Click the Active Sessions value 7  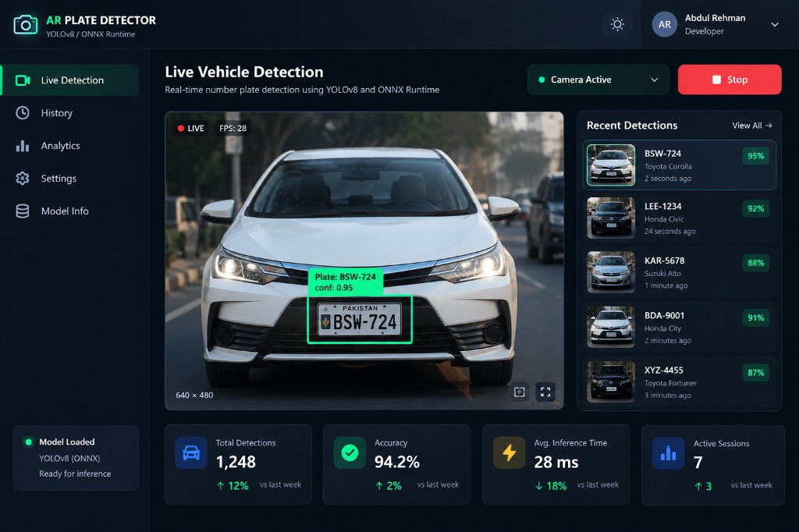coord(698,463)
